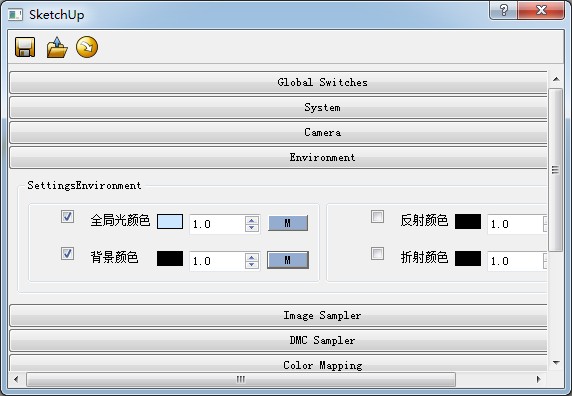Decrease the 全局光颜色 multiplier with down arrow
This screenshot has height=396, width=572.
coord(252,228)
